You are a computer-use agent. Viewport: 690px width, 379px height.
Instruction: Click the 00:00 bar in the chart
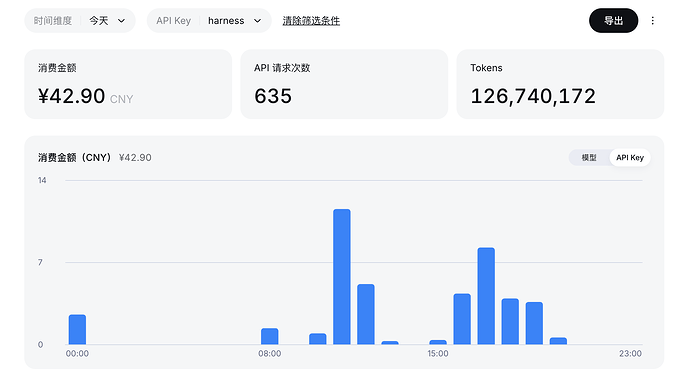point(77,330)
